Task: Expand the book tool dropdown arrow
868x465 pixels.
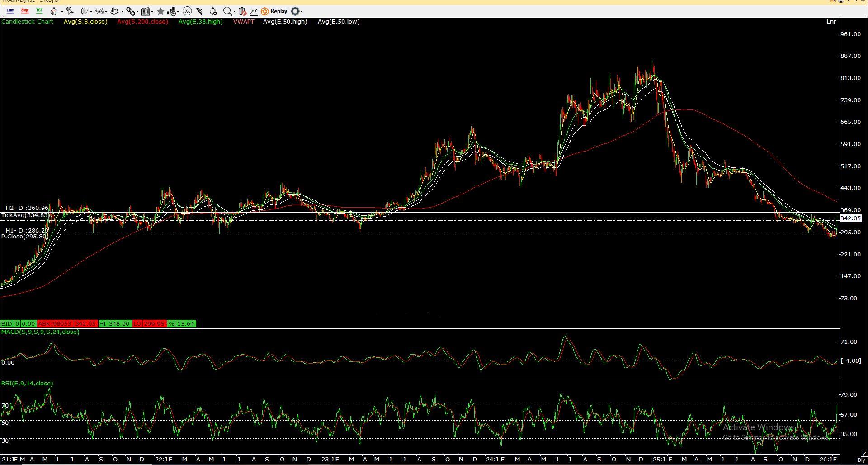Action: click(152, 12)
